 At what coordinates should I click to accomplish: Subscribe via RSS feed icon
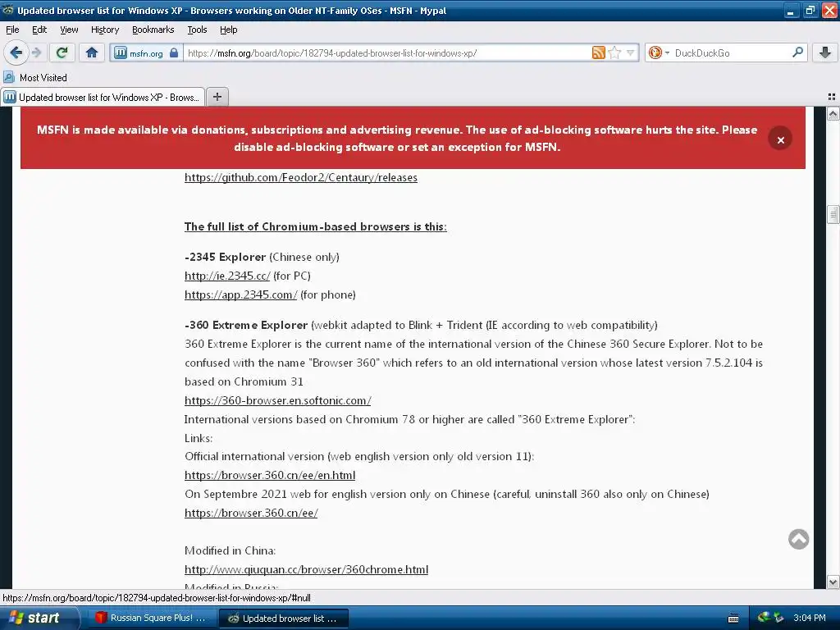(x=598, y=52)
